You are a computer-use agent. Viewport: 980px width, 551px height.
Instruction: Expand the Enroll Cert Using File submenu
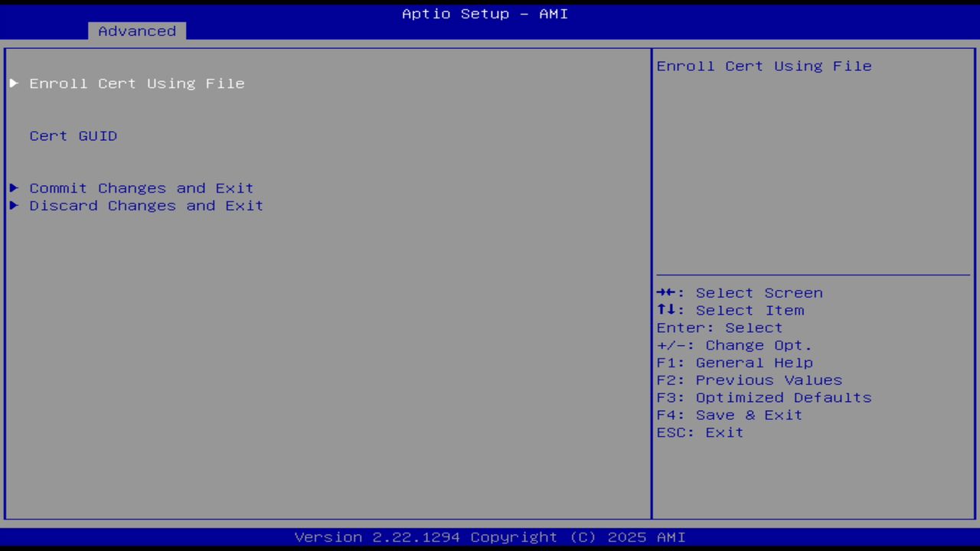[x=137, y=83]
